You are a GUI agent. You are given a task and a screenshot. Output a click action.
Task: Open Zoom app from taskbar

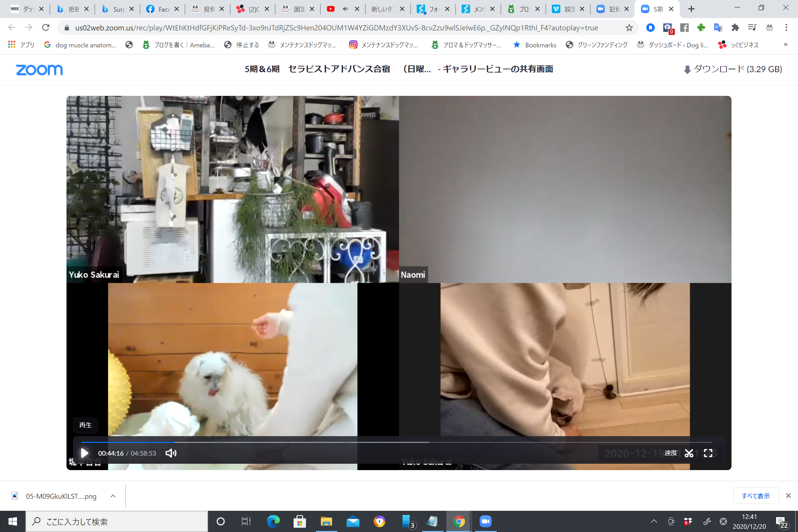pos(486,521)
